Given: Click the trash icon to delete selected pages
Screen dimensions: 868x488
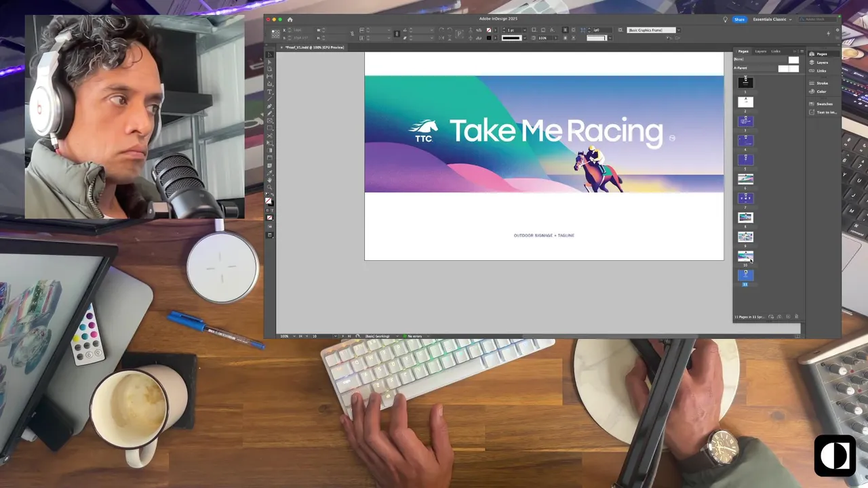Looking at the screenshot, I should point(796,317).
